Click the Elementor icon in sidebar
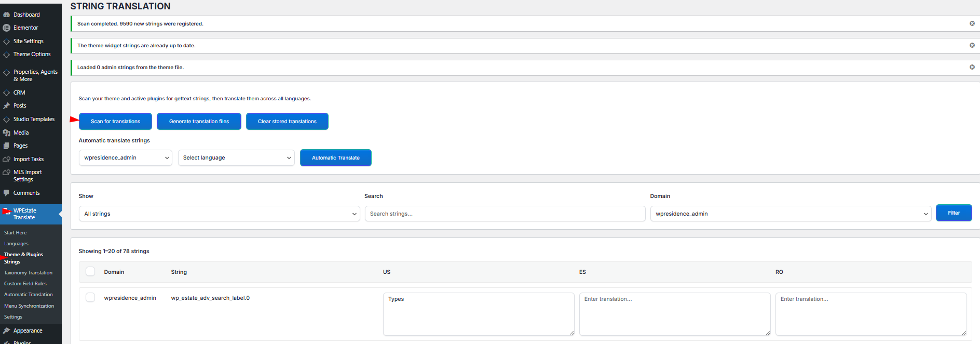This screenshot has height=344, width=980. [x=7, y=28]
